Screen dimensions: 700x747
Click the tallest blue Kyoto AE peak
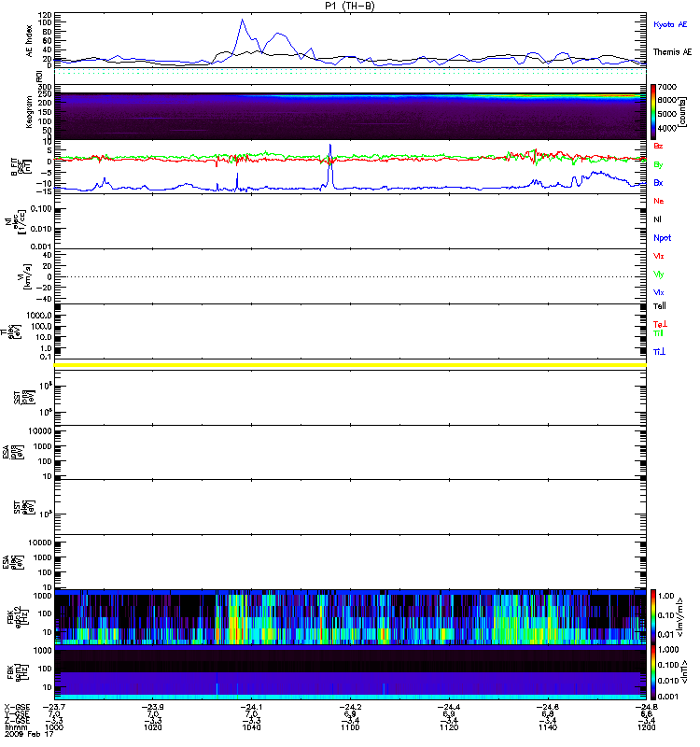[x=242, y=20]
